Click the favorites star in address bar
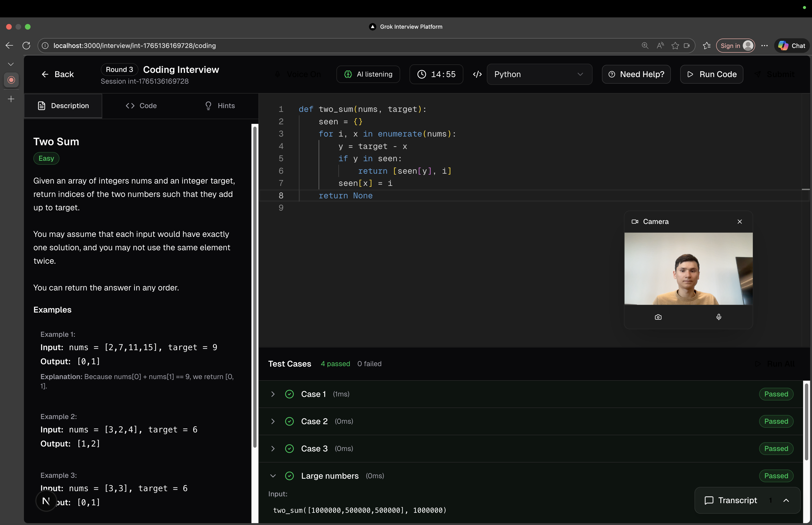 pos(675,45)
